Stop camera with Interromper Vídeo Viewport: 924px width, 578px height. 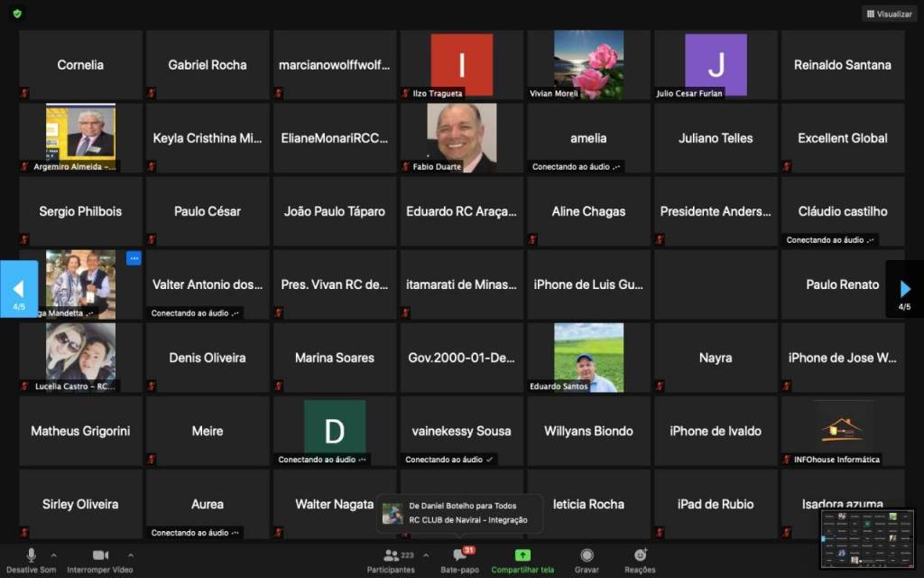(x=100, y=555)
